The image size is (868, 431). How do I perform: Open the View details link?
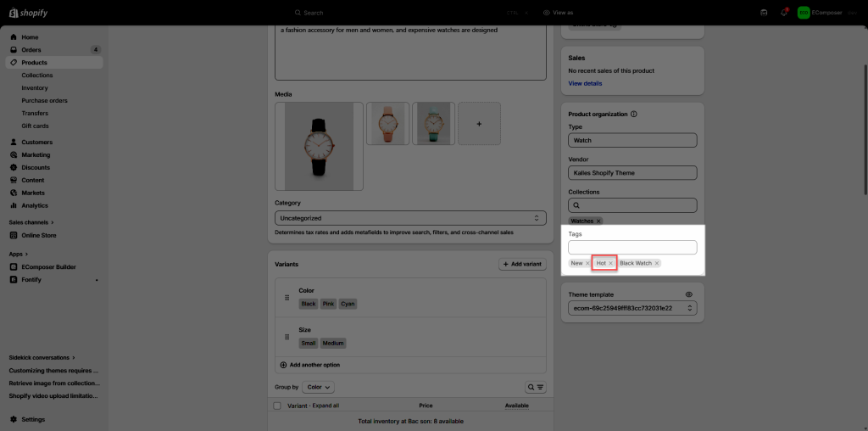tap(585, 83)
